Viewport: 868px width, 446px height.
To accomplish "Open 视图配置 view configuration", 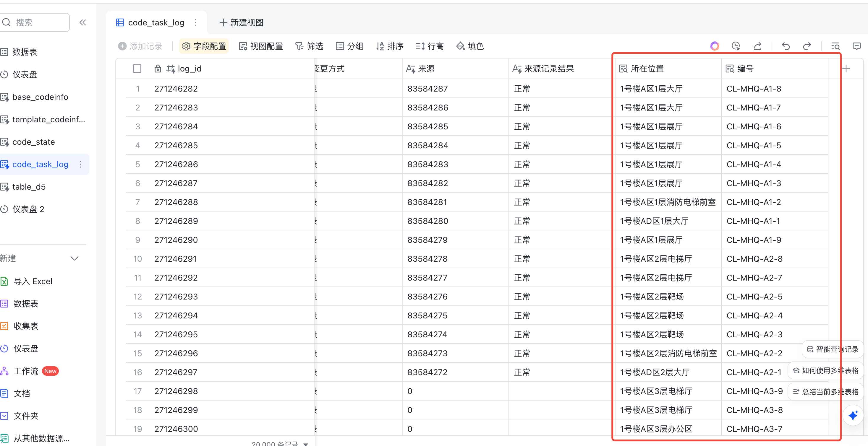I will pos(261,46).
